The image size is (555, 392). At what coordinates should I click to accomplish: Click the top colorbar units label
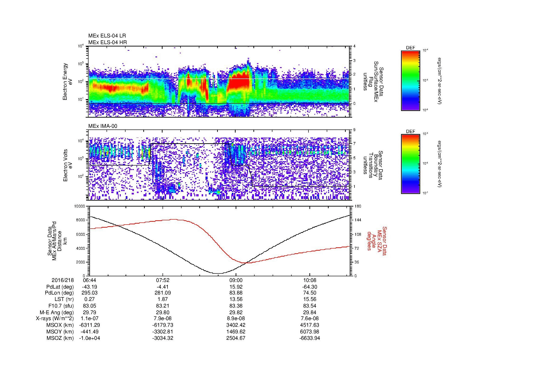(439, 81)
